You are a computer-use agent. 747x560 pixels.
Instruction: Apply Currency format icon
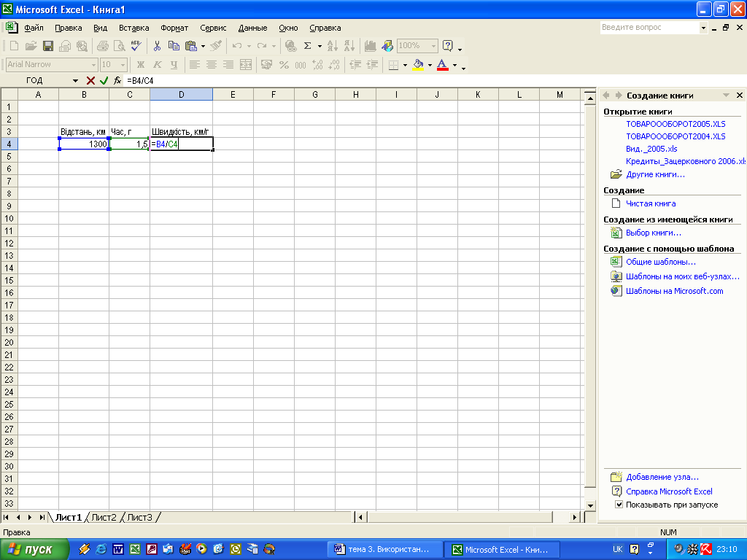click(x=267, y=65)
